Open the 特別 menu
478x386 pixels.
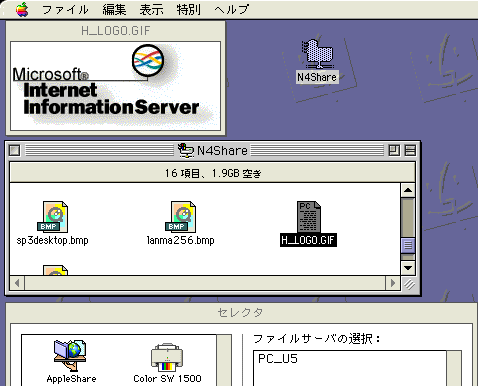pyautogui.click(x=189, y=9)
